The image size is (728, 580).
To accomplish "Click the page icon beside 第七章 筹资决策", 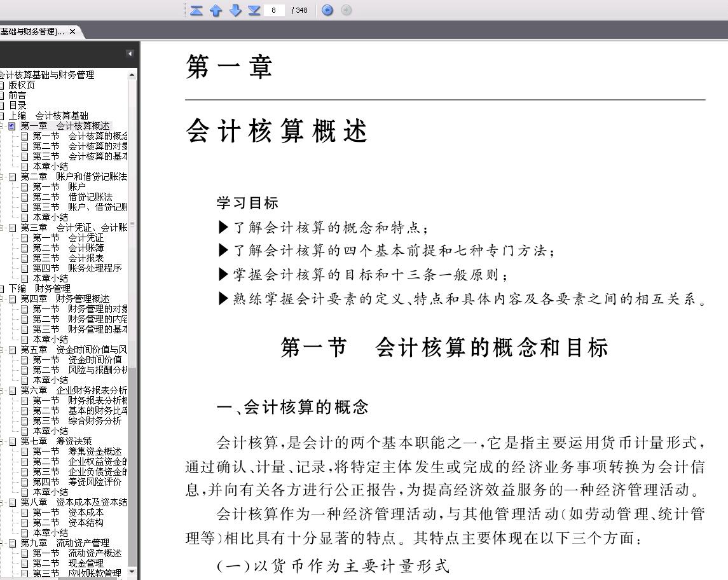I will pyautogui.click(x=12, y=441).
